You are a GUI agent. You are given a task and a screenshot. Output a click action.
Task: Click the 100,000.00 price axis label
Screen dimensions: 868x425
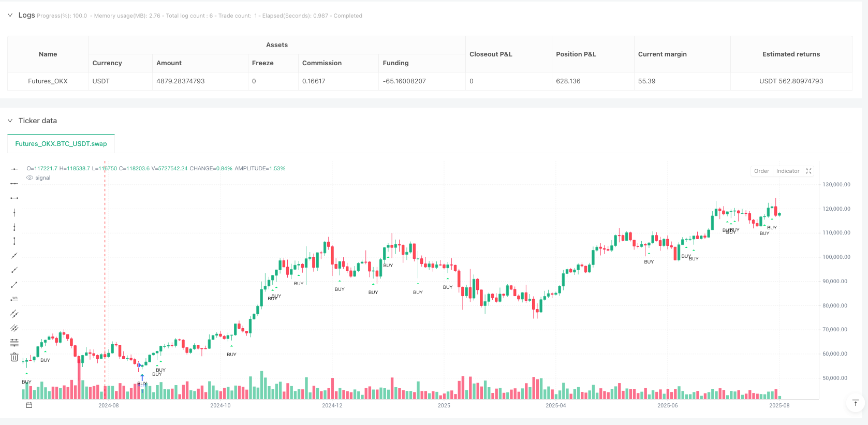click(836, 257)
